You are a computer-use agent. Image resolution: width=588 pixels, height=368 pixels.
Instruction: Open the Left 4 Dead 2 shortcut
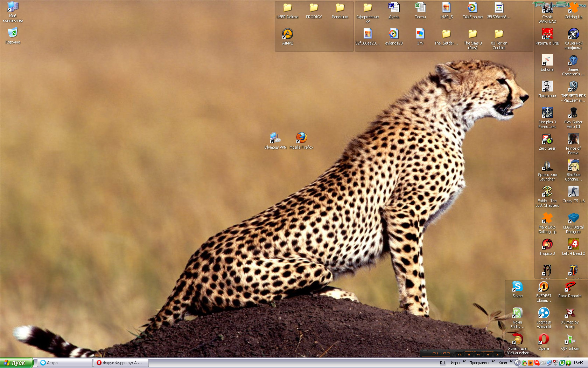click(573, 244)
